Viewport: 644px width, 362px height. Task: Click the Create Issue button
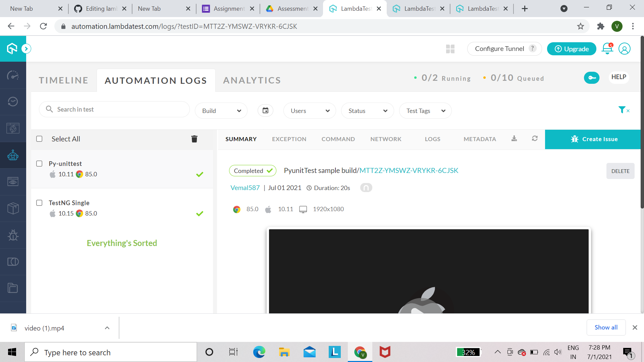594,139
